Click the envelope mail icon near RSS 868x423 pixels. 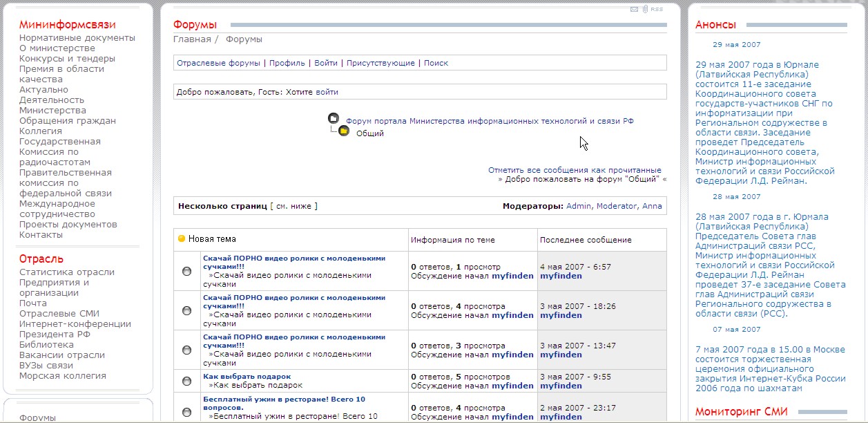click(634, 9)
